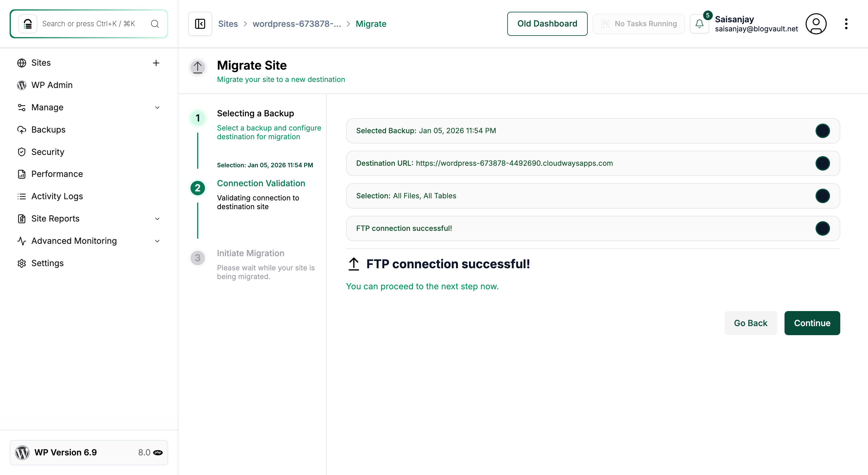The image size is (868, 475).
Task: Open the Backups section in sidebar
Action: pyautogui.click(x=48, y=129)
